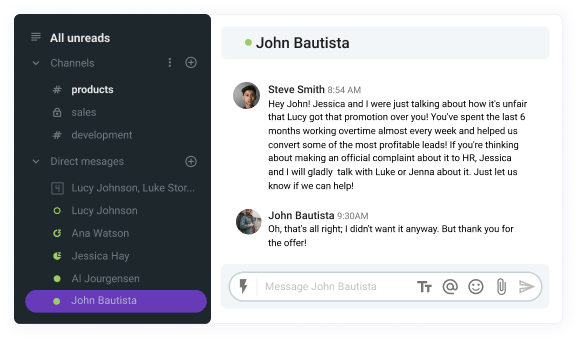Click the paperclip attachment icon
Image resolution: width=580 pixels, height=360 pixels.
pyautogui.click(x=501, y=286)
